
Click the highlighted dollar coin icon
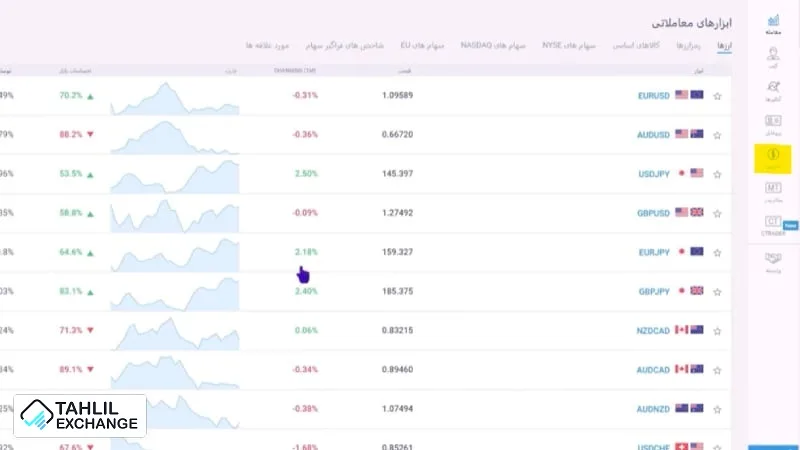[772, 157]
